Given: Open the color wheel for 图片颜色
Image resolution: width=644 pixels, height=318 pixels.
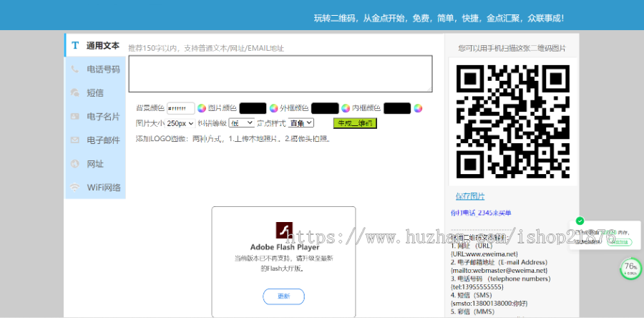Looking at the screenshot, I should [x=274, y=108].
